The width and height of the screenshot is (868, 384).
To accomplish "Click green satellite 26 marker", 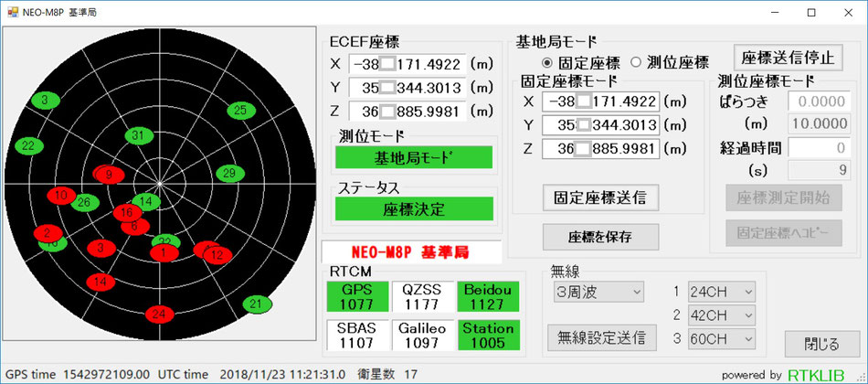I will click(85, 202).
